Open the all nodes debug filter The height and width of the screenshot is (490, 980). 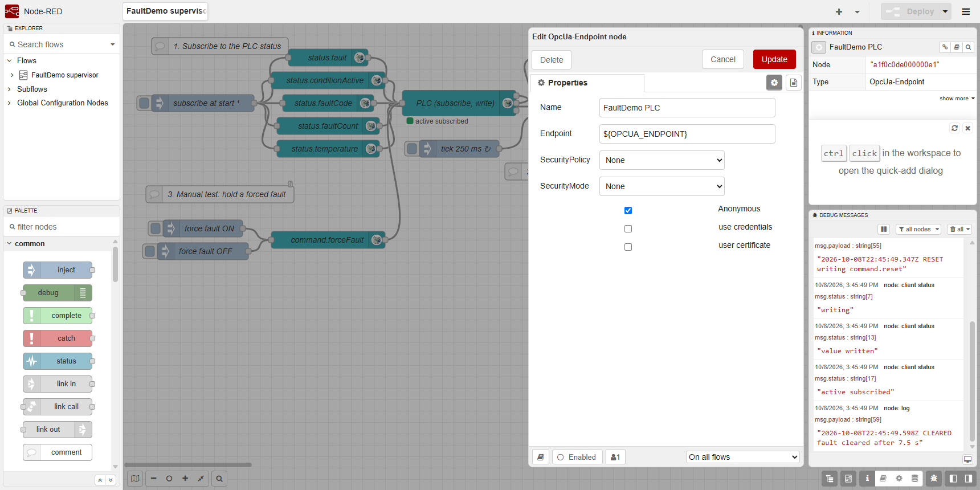(918, 229)
